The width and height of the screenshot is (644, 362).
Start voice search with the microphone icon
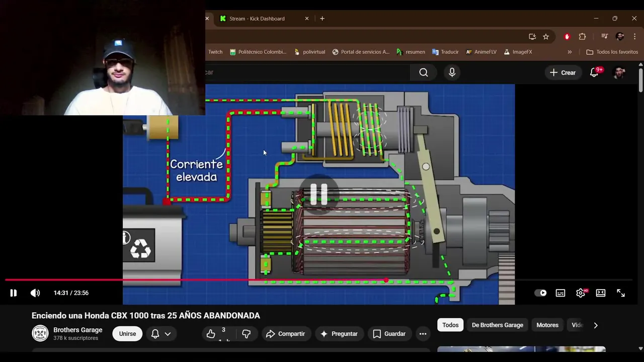452,72
